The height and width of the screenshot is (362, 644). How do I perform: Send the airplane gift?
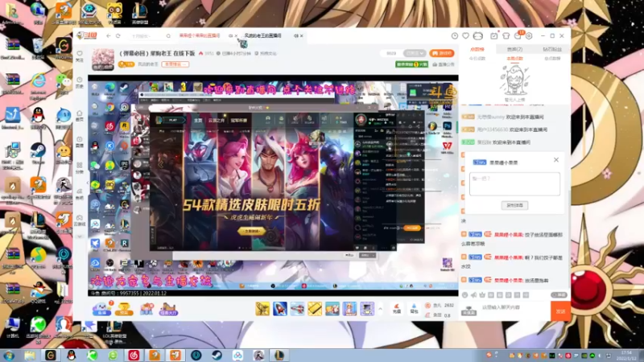click(x=297, y=309)
